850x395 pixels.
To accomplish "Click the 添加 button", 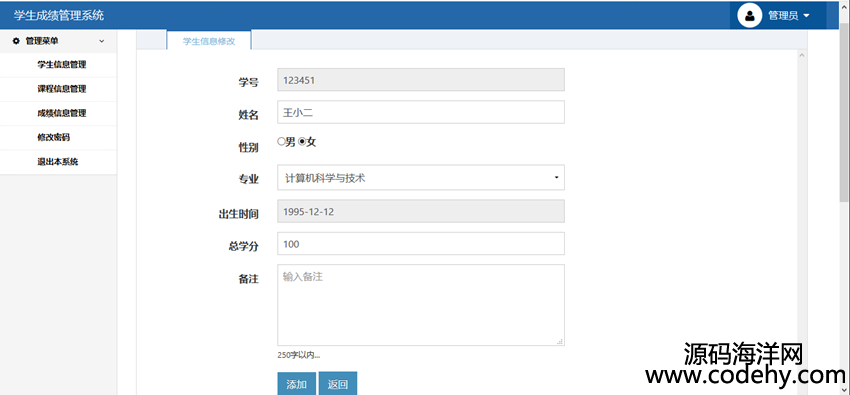I will (297, 384).
